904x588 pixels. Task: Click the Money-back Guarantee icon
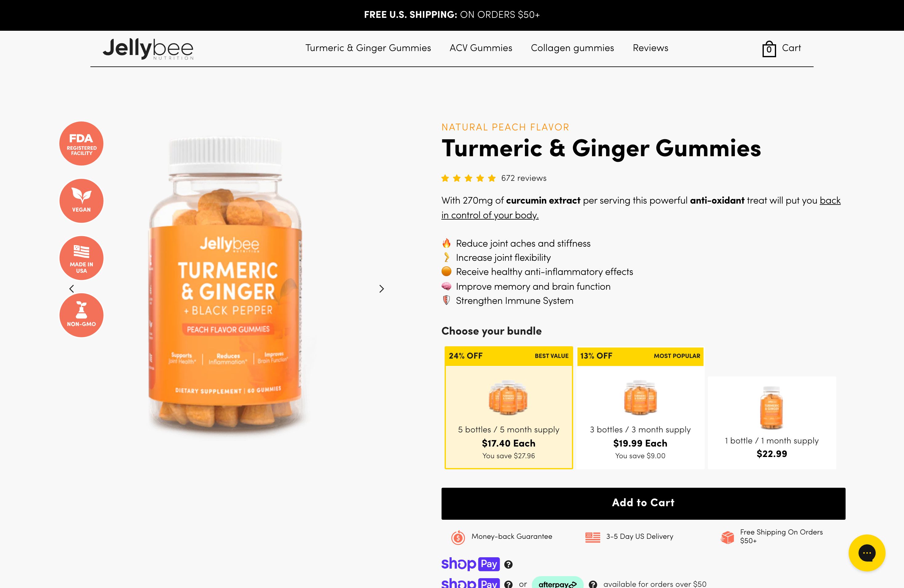pos(458,537)
